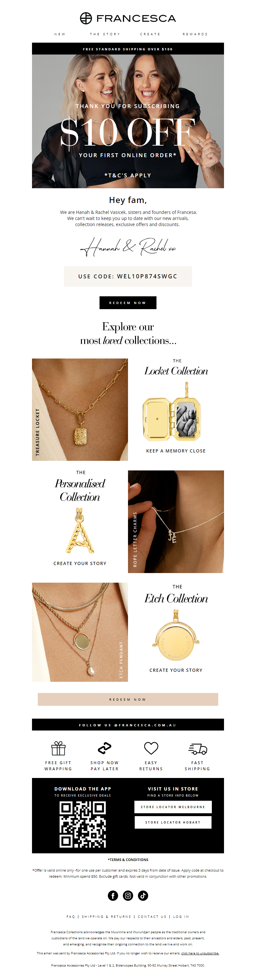The image size is (256, 980).
Task: Open the NEW menu item
Action: pyautogui.click(x=60, y=34)
